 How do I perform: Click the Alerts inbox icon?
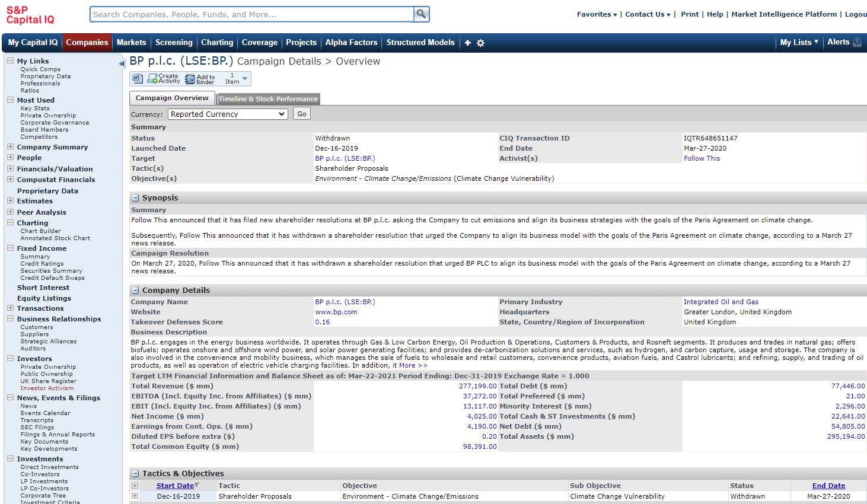point(857,42)
